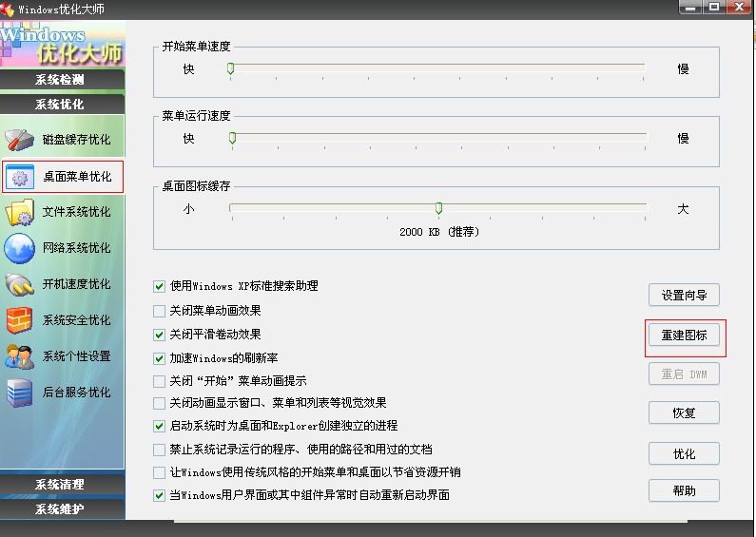Open the 设置向导 button
Viewport: 756px width, 537px height.
click(684, 295)
